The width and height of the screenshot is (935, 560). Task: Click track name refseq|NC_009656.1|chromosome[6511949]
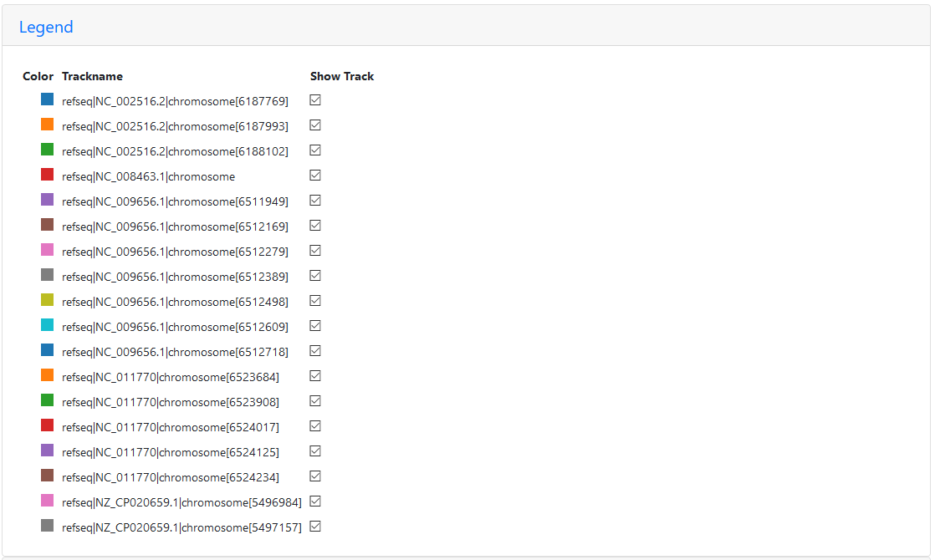pyautogui.click(x=176, y=201)
